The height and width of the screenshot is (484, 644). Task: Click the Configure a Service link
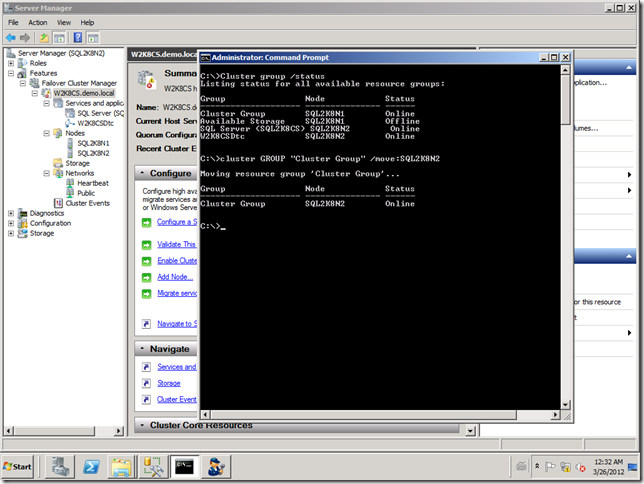tap(177, 222)
